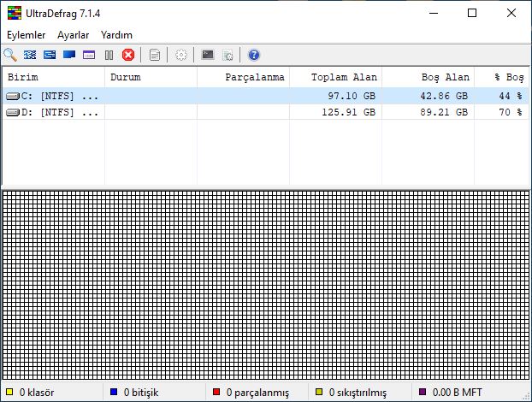Click the UltraDefrag app icon in title bar
This screenshot has height=402, width=532.
15,13
